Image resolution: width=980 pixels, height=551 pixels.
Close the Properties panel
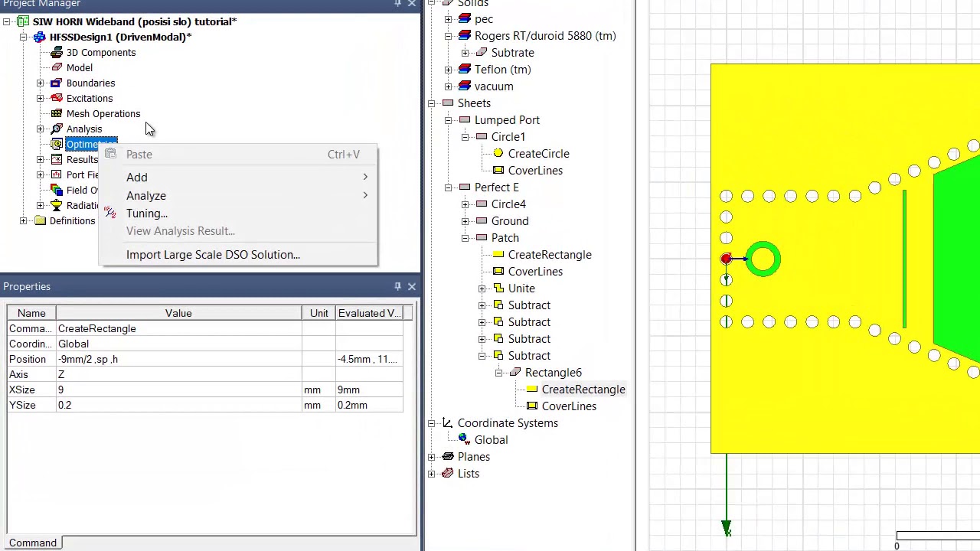point(412,286)
